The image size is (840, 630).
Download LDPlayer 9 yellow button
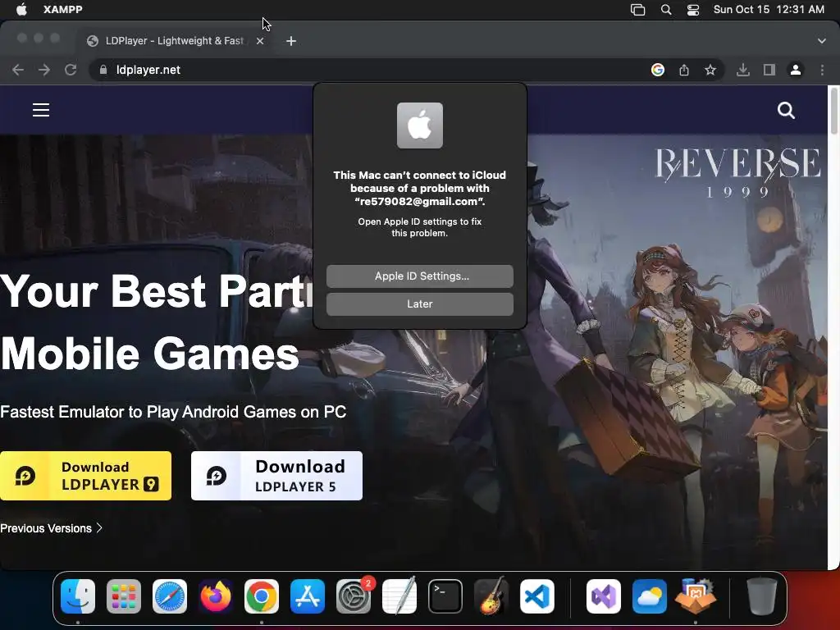[x=85, y=476]
